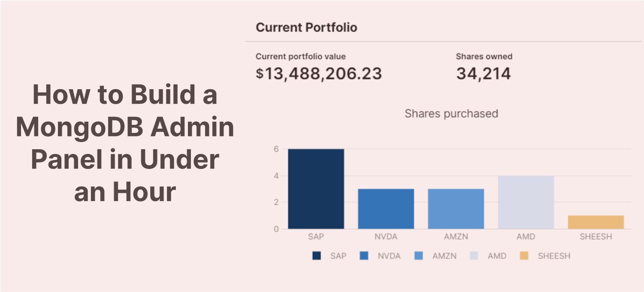Select the orange SHEESH bar
Screen dimensions: 644x292
pyautogui.click(x=596, y=222)
